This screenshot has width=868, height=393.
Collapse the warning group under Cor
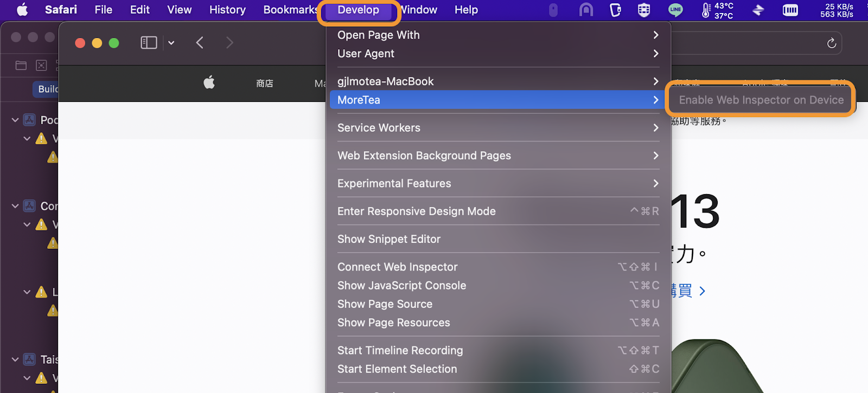(x=27, y=224)
